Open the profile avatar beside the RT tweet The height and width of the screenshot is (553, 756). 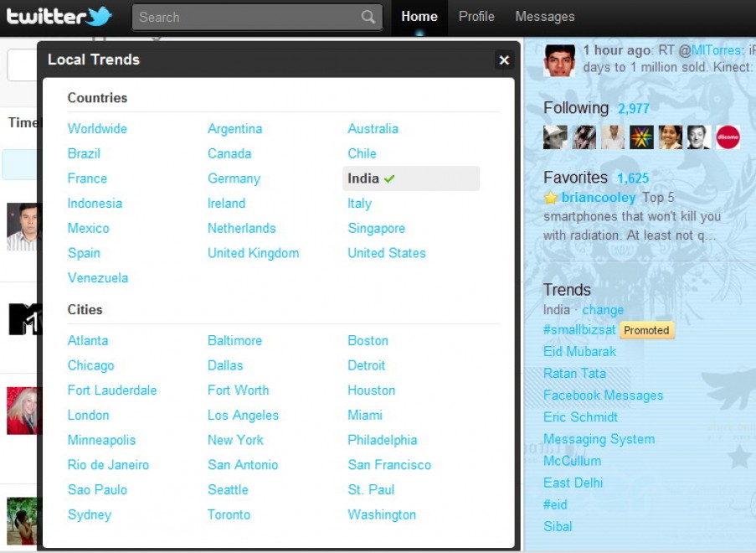[x=559, y=61]
